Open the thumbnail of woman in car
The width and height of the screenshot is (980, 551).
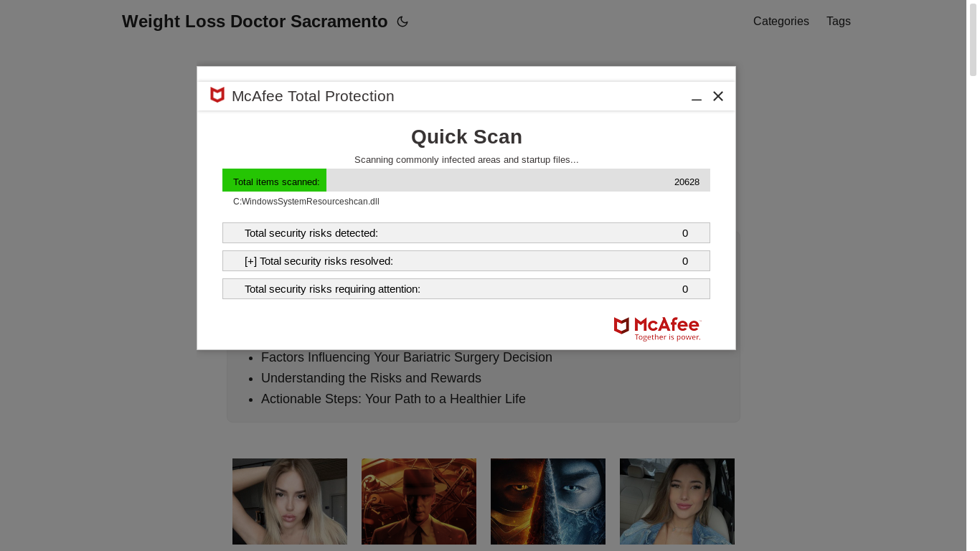tap(677, 501)
